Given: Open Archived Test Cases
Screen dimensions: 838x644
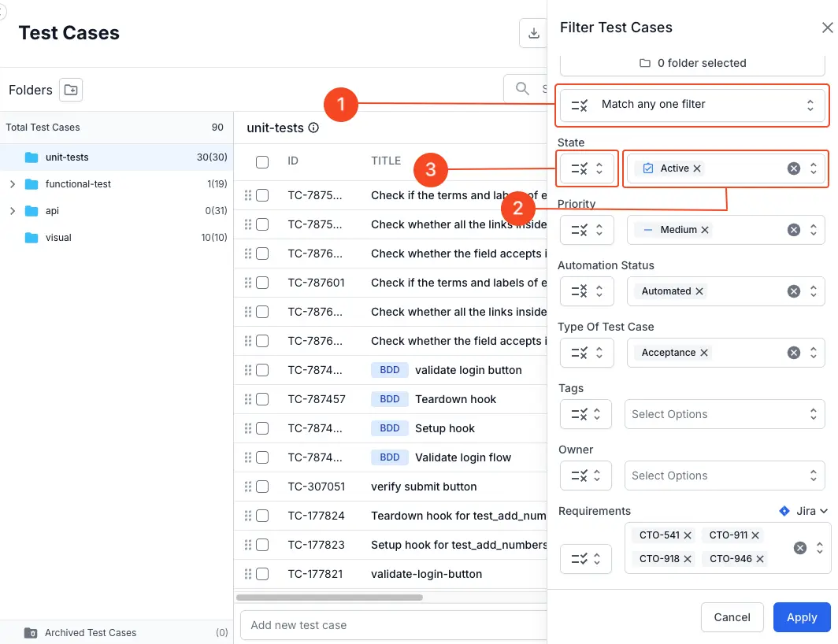Looking at the screenshot, I should [90, 632].
